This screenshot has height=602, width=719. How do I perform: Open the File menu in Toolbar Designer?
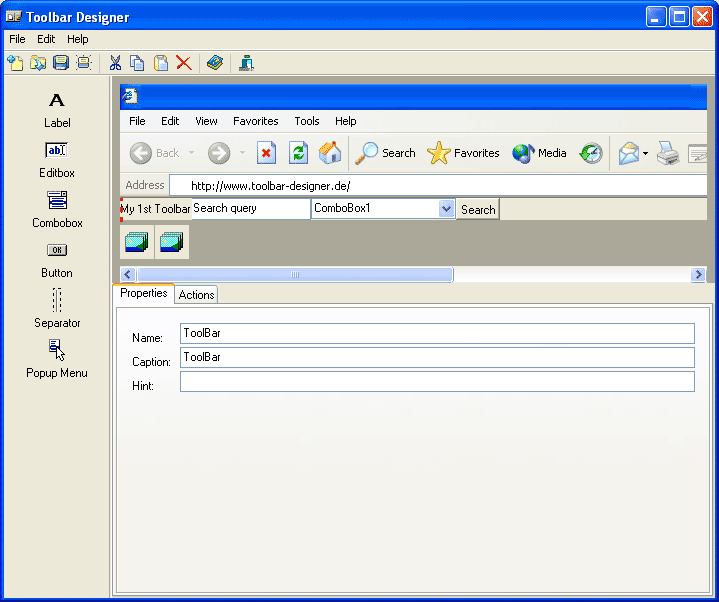click(x=17, y=39)
